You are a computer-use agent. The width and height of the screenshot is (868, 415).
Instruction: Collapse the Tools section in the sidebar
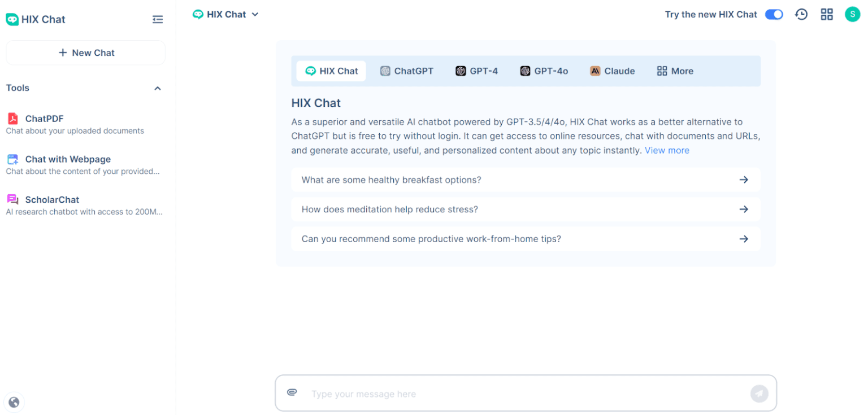[x=157, y=88]
